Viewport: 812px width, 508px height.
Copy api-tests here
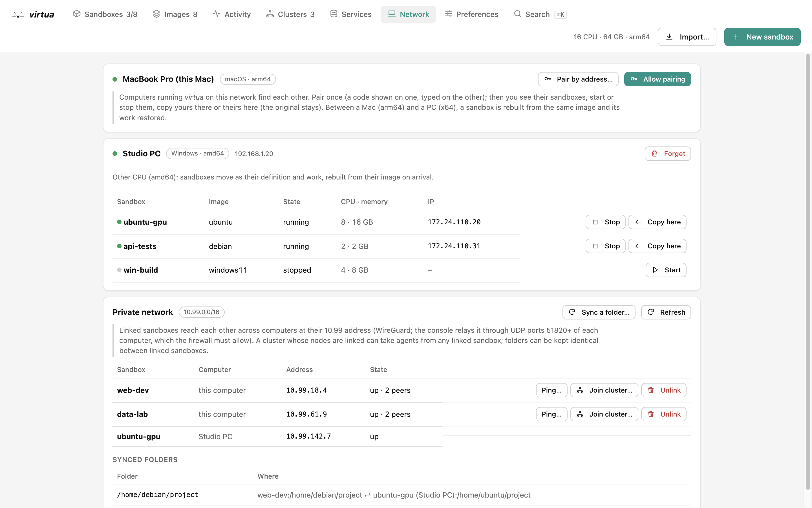[657, 246]
